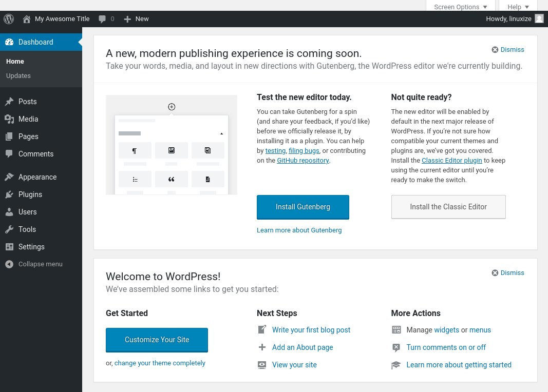
Task: Expand the Screen Options dropdown
Action: 460,7
